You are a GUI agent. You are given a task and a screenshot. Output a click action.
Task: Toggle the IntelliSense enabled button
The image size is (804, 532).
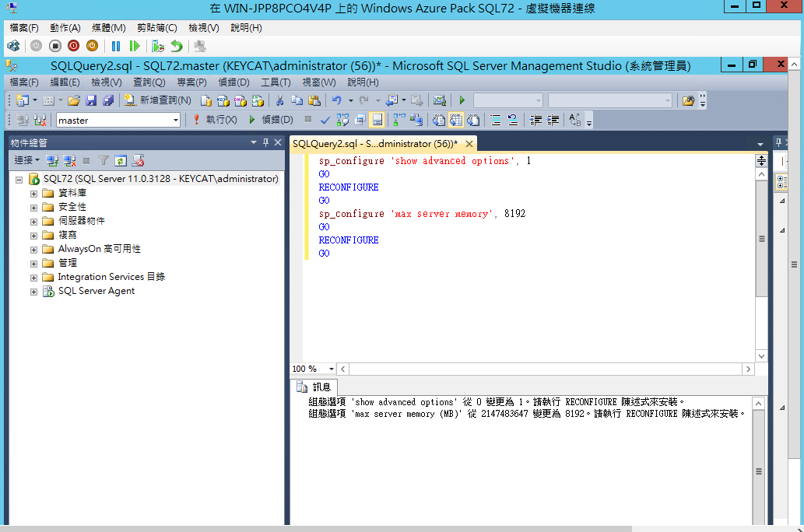coord(377,120)
